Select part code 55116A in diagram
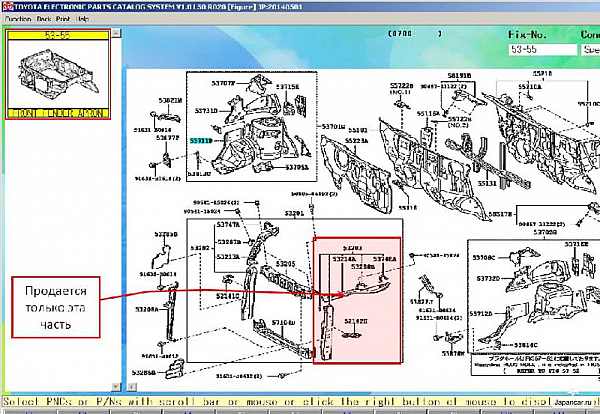Image resolution: width=600 pixels, height=414 pixels. pos(428,114)
